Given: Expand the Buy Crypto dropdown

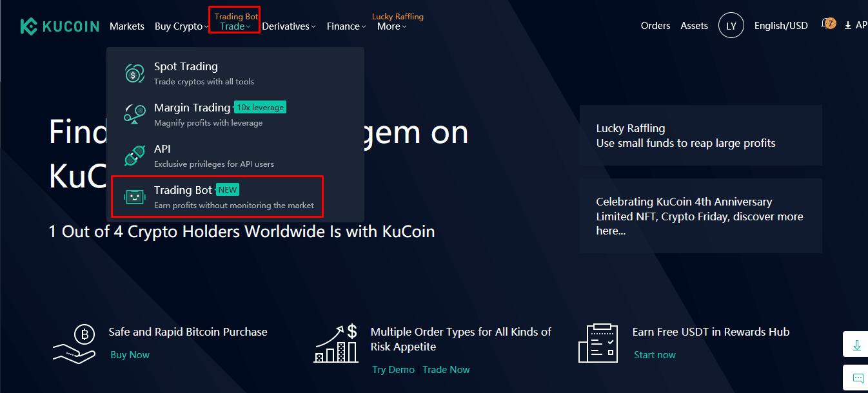Looking at the screenshot, I should pos(181,26).
